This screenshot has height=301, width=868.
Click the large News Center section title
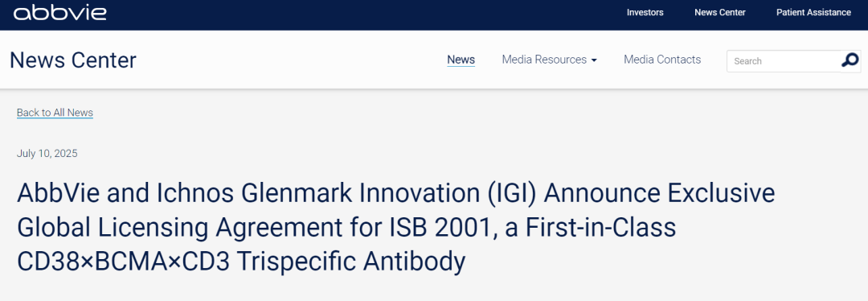coord(73,60)
